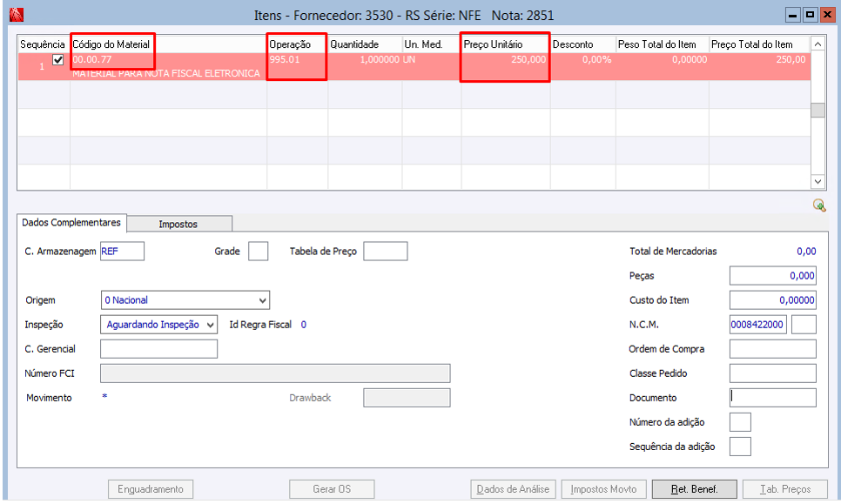
Task: Click the Número FCI field
Action: click(275, 373)
